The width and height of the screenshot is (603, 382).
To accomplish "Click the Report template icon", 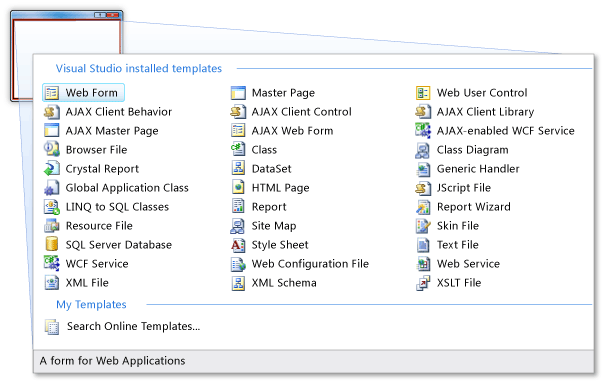I will coord(238,207).
